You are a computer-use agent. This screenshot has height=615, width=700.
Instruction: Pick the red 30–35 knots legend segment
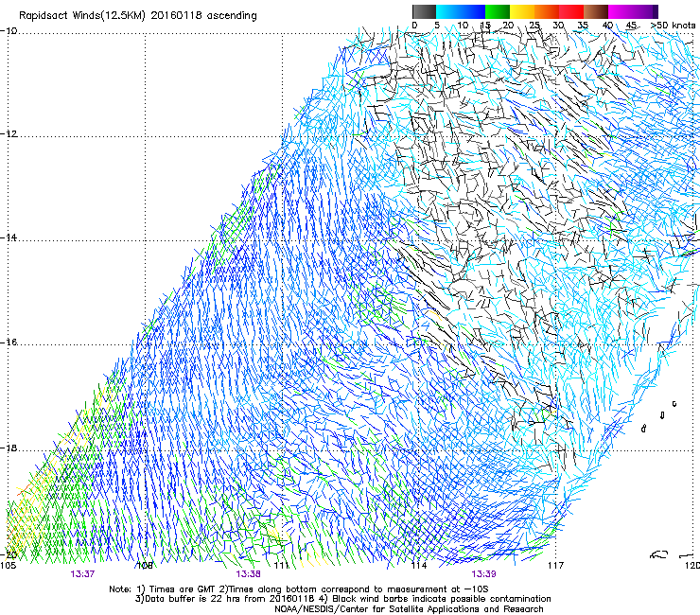click(x=571, y=11)
